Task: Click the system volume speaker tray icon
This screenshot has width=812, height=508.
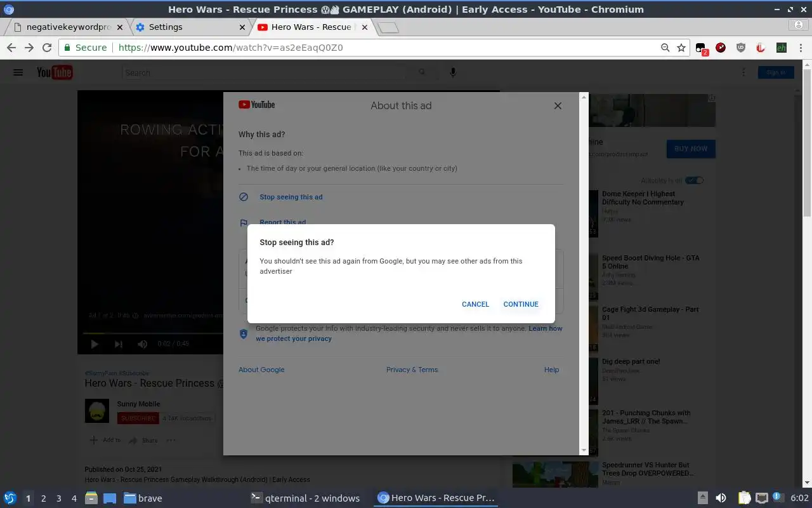Action: pyautogui.click(x=721, y=498)
